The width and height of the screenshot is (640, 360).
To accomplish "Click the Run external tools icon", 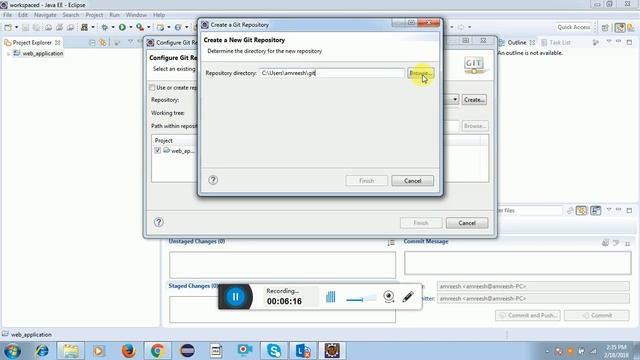I will click(x=140, y=27).
